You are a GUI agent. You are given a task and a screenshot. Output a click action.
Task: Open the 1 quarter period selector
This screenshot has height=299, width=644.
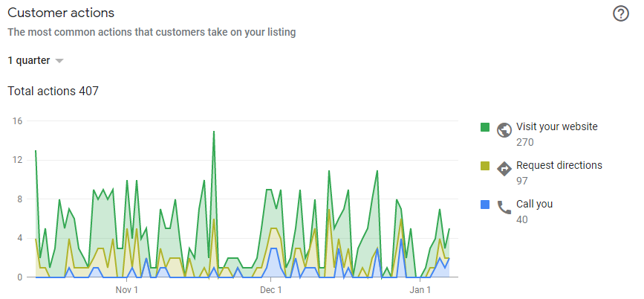pyautogui.click(x=36, y=60)
